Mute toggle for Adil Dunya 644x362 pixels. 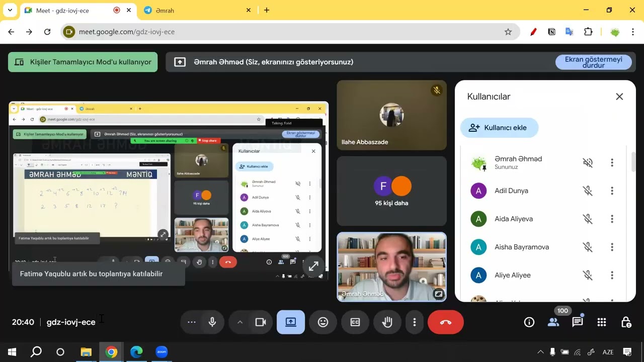click(x=588, y=191)
